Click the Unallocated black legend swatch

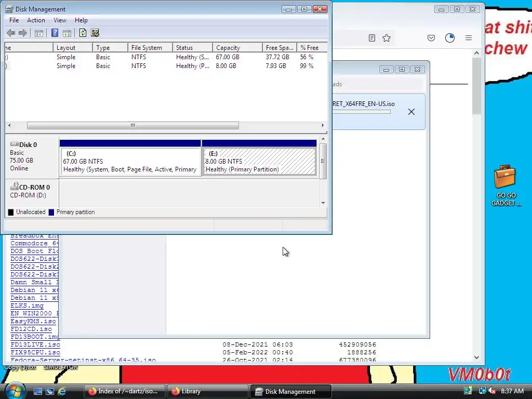pos(11,212)
